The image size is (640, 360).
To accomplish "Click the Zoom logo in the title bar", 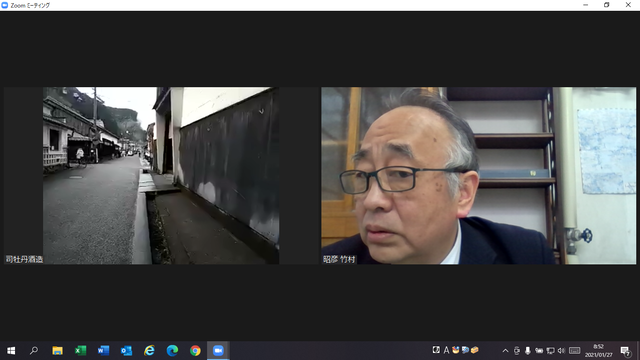I will pos(5,5).
